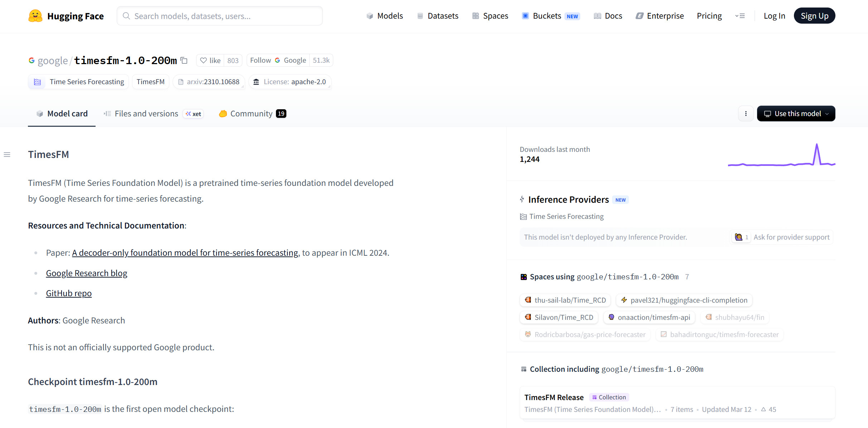The image size is (868, 428).
Task: Open the three-dot more options menu
Action: (746, 114)
